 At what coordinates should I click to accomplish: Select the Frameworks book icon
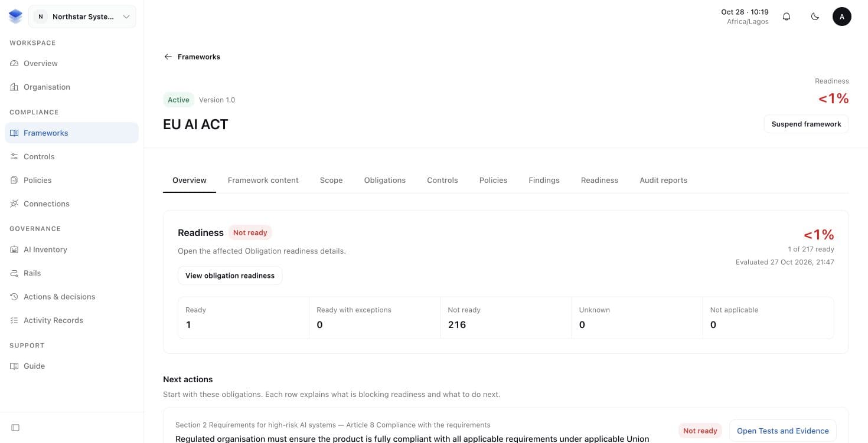point(14,133)
